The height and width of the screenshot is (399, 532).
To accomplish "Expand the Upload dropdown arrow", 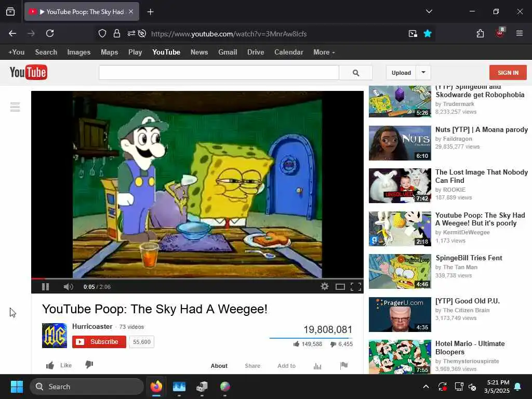I will [423, 72].
